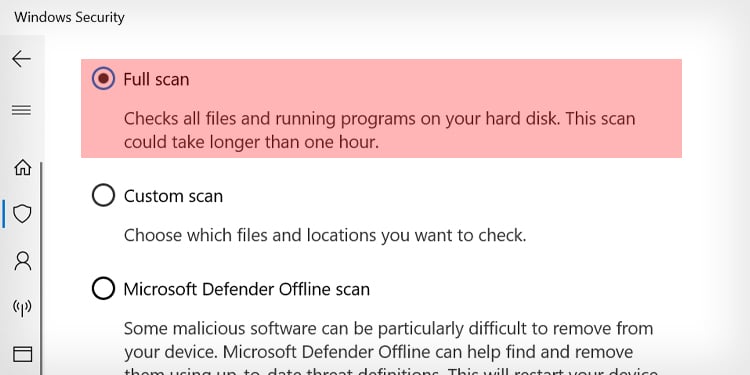The height and width of the screenshot is (375, 750).
Task: Click 'Choose which files and locations' description
Action: pos(325,235)
